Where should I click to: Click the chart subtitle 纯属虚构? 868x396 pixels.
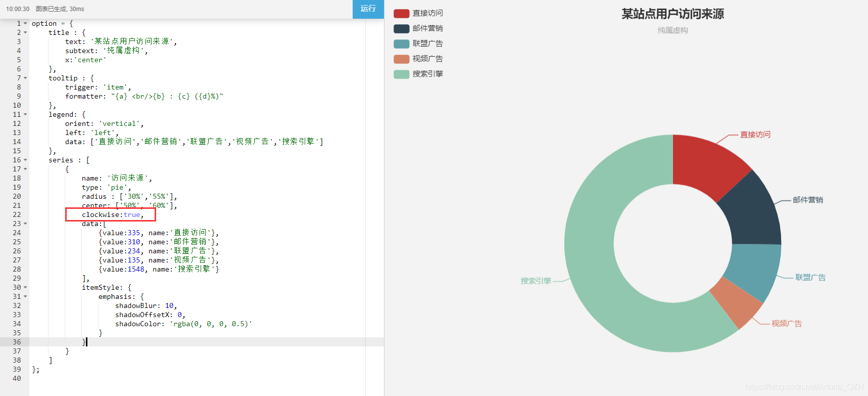672,30
